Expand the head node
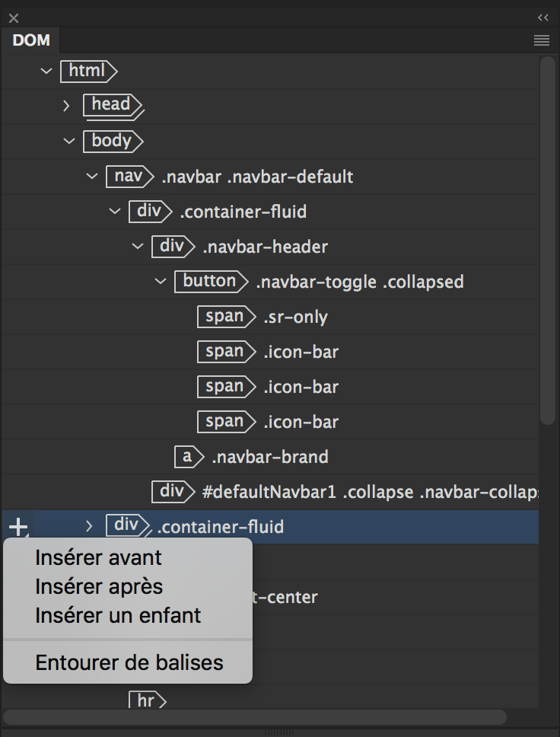Viewport: 560px width, 737px height. click(67, 106)
